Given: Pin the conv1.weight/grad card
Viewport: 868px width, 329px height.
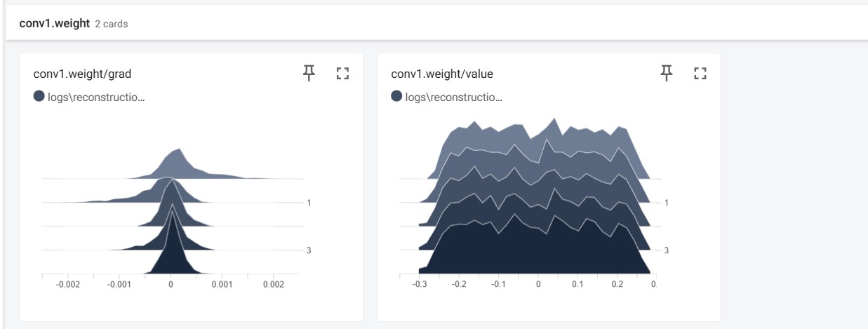Looking at the screenshot, I should (x=308, y=73).
